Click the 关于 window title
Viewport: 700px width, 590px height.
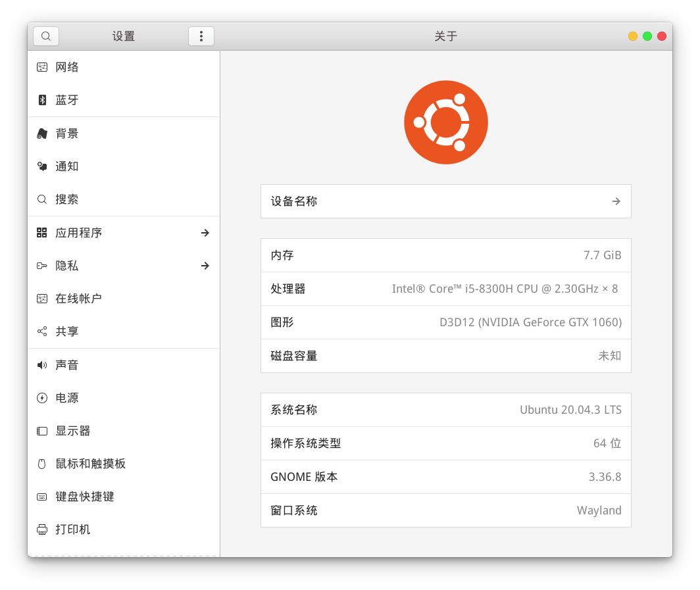click(x=446, y=36)
